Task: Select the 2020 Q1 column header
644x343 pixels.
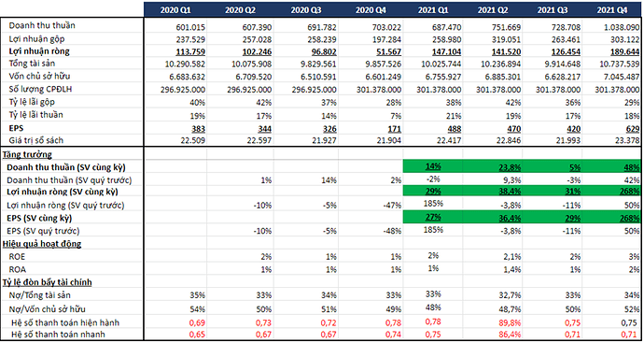Action: pyautogui.click(x=175, y=10)
